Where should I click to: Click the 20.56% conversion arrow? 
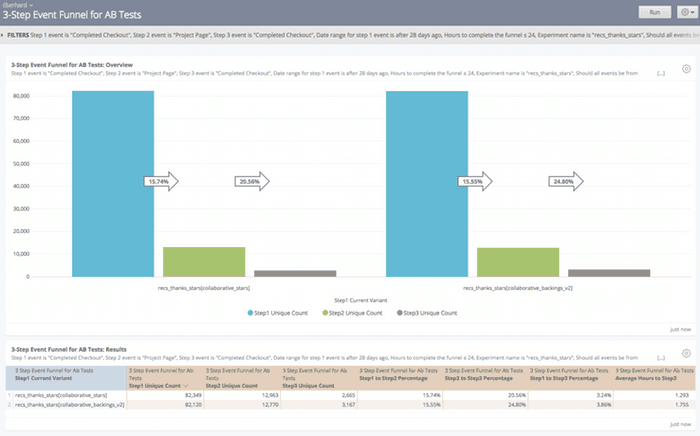253,181
